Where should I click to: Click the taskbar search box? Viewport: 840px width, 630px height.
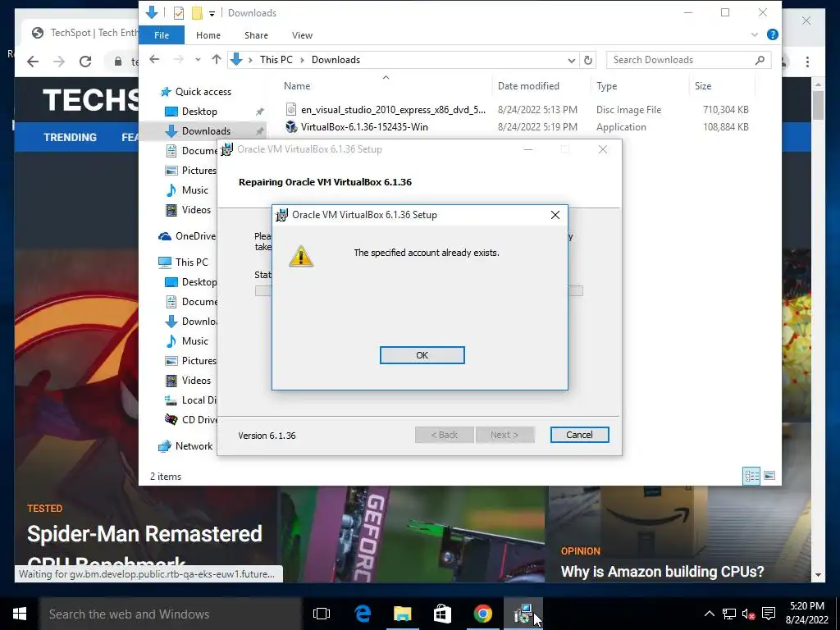coord(170,614)
